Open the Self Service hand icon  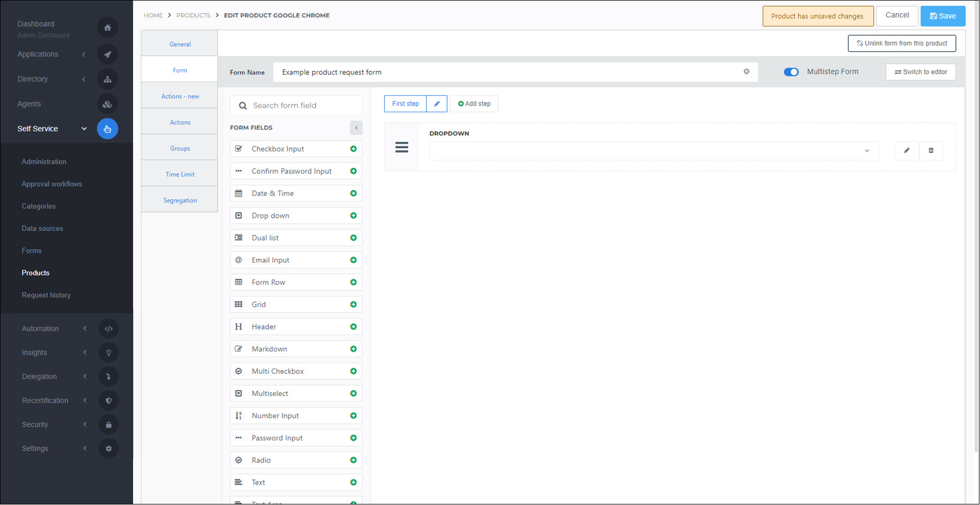tap(107, 129)
